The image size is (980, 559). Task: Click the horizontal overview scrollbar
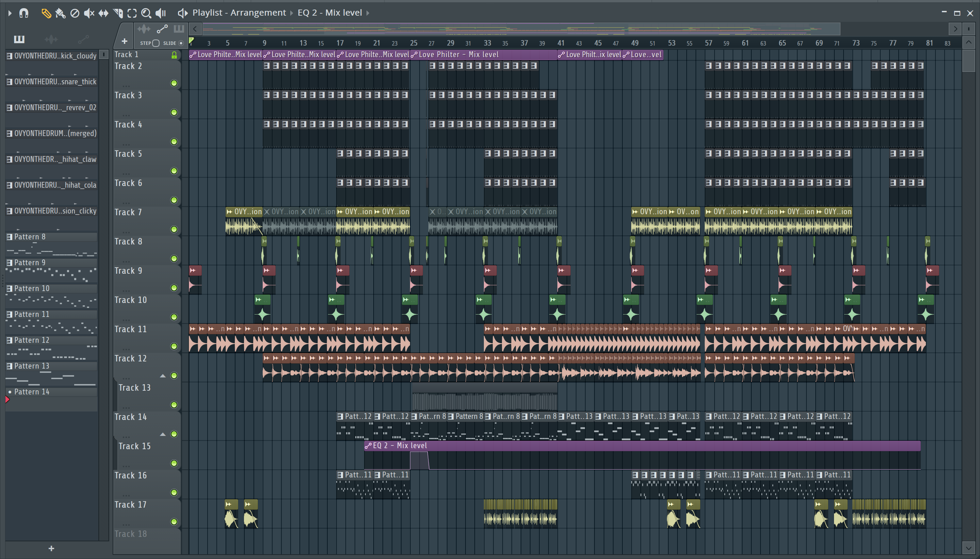[x=521, y=29]
